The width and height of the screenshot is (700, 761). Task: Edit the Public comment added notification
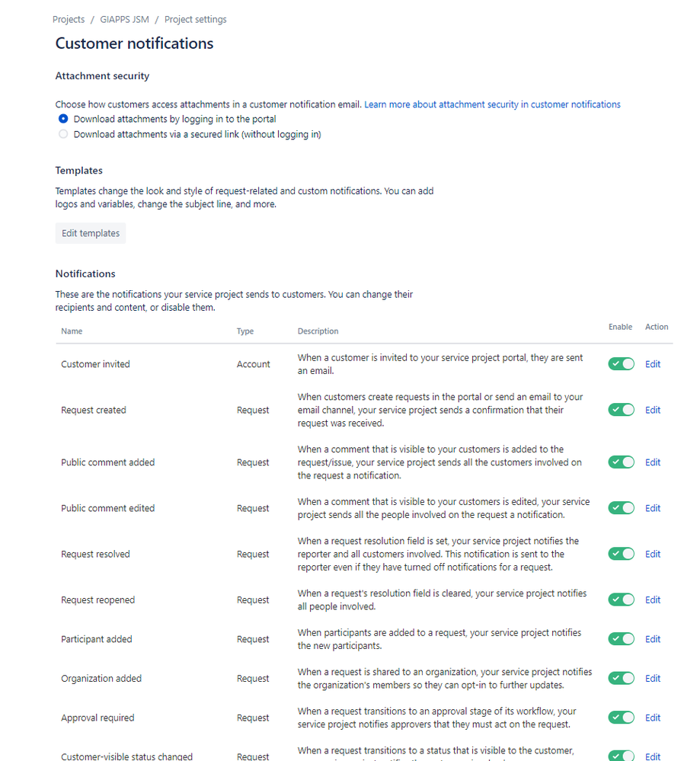[x=653, y=462]
